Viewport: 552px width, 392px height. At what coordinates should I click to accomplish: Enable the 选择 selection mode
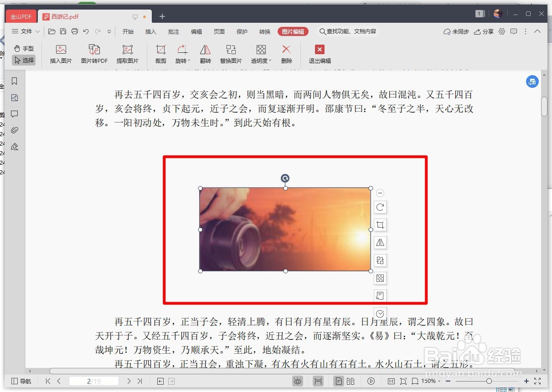coord(23,60)
